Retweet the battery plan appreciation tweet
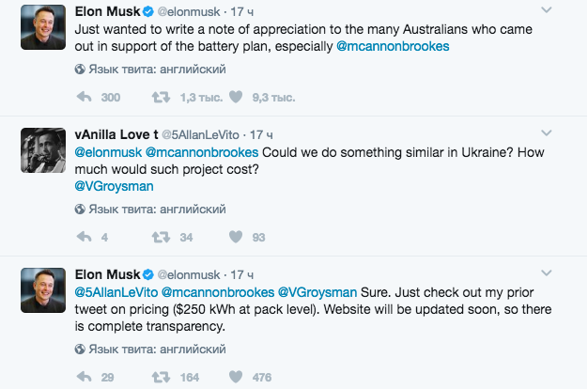The image size is (588, 389). pyautogui.click(x=161, y=97)
